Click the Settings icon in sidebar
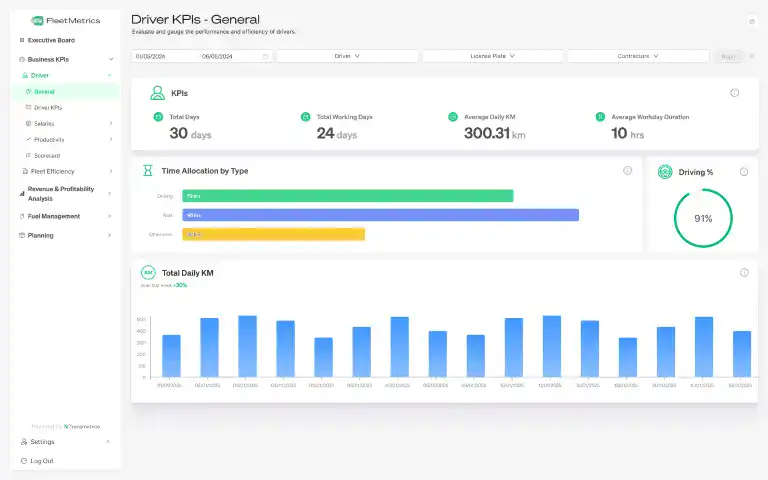Screen dimensions: 768x480 point(24,442)
